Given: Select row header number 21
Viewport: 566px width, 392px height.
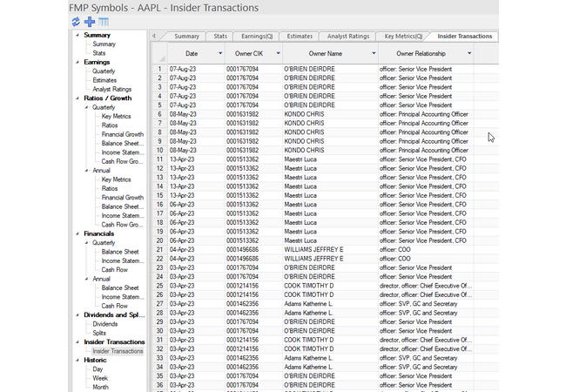Looking at the screenshot, I should click(159, 249).
